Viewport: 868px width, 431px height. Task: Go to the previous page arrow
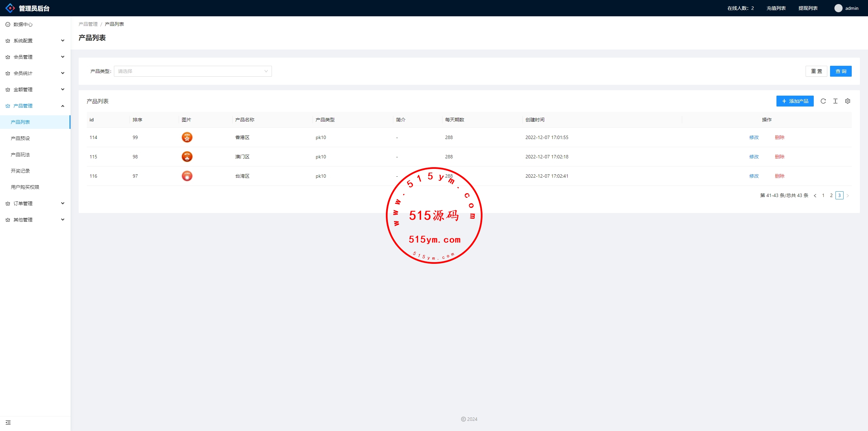coord(815,196)
